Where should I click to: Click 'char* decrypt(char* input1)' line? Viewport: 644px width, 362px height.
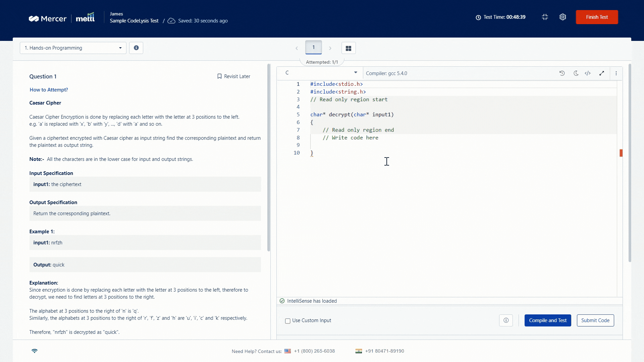coord(352,115)
